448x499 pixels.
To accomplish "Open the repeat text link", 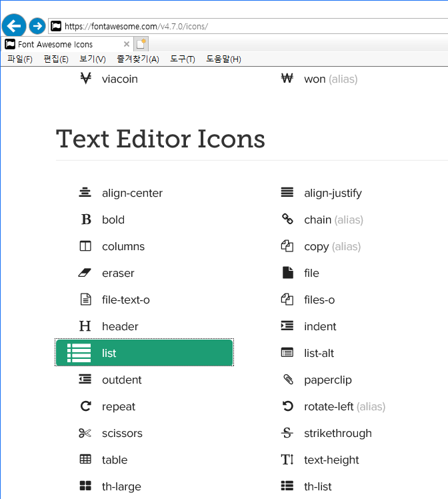I will pos(118,407).
